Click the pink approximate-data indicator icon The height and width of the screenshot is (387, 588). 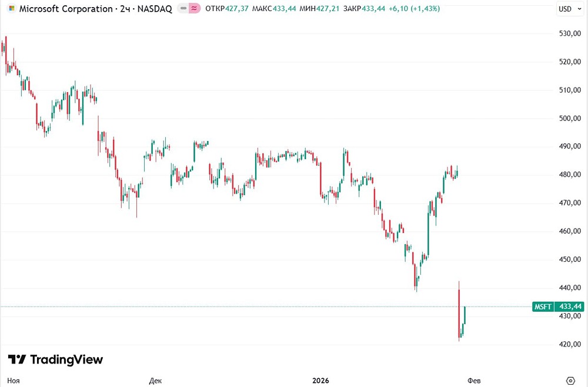[195, 9]
